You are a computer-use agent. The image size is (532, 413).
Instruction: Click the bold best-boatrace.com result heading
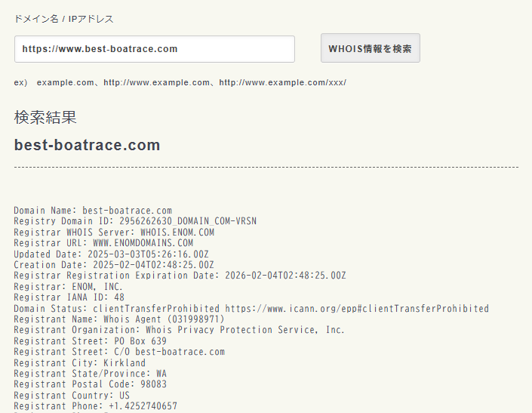[87, 145]
